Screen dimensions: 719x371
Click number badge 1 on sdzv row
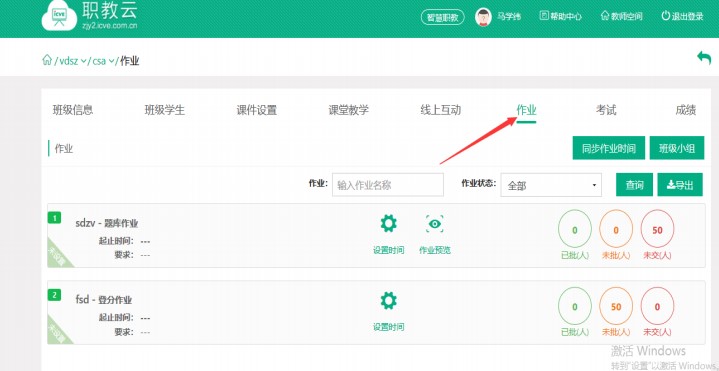coord(55,218)
